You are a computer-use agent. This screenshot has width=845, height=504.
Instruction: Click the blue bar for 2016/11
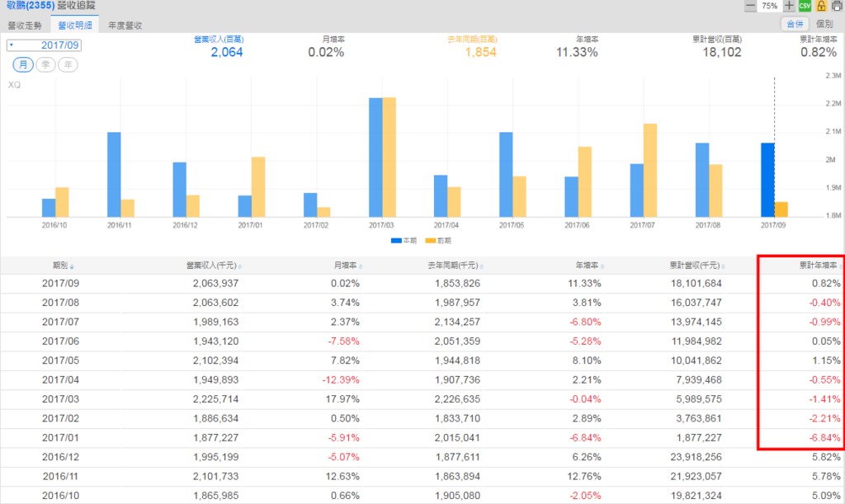coord(114,175)
